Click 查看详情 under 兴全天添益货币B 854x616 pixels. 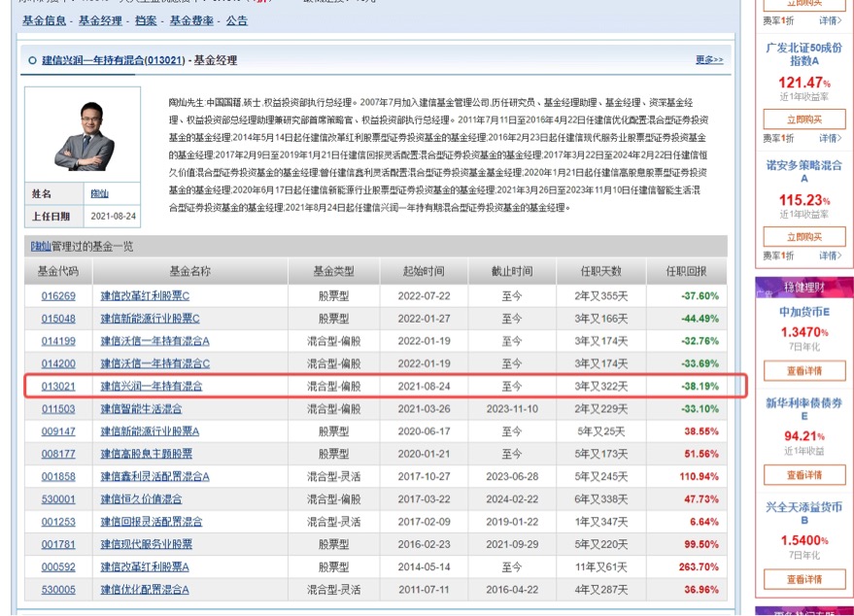tap(804, 579)
